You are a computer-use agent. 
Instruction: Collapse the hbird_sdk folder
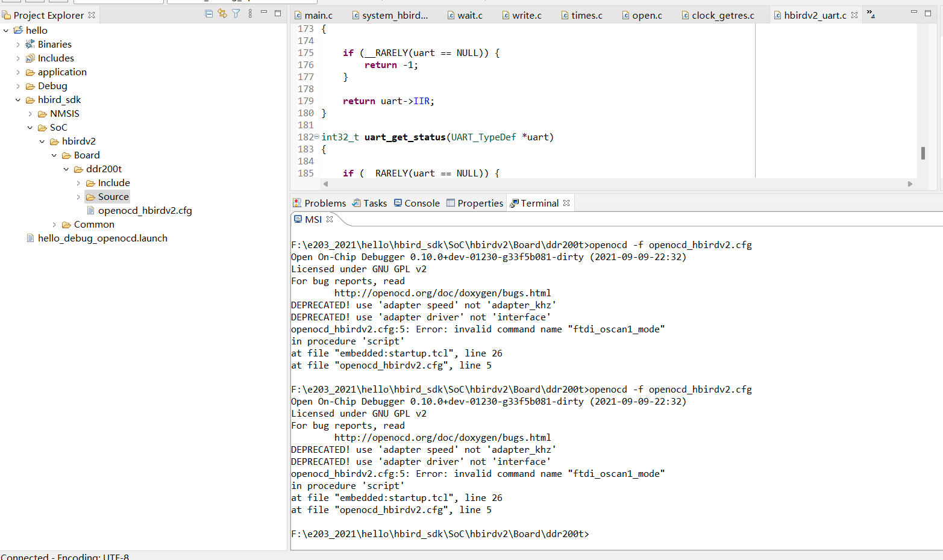tap(18, 100)
